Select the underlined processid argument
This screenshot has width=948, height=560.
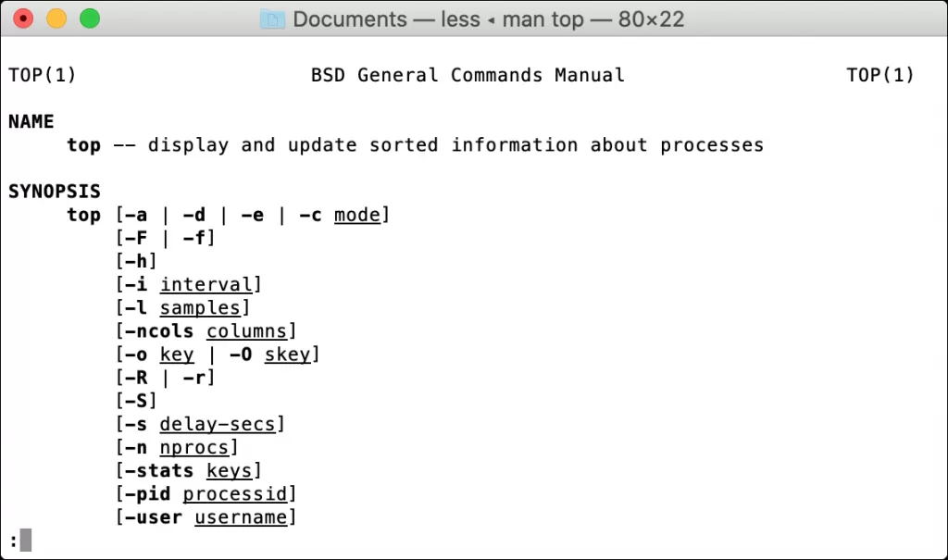click(x=236, y=493)
